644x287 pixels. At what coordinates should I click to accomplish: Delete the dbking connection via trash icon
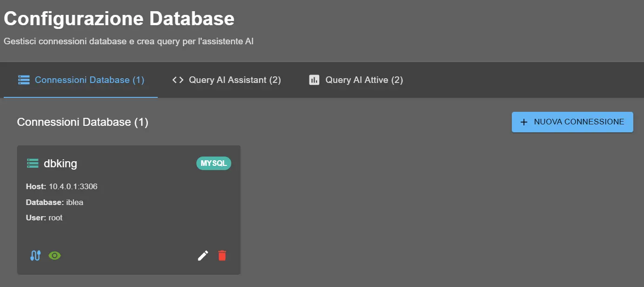[x=222, y=255]
